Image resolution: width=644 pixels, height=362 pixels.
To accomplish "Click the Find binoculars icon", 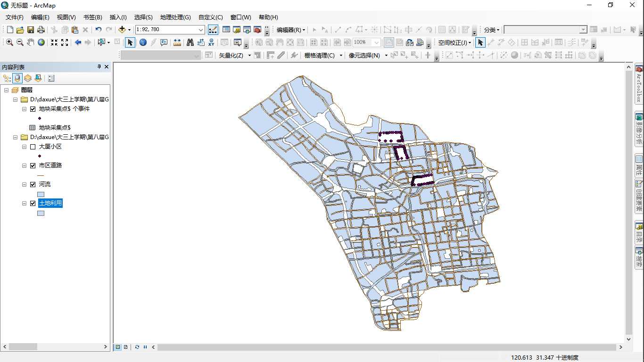I will 190,42.
